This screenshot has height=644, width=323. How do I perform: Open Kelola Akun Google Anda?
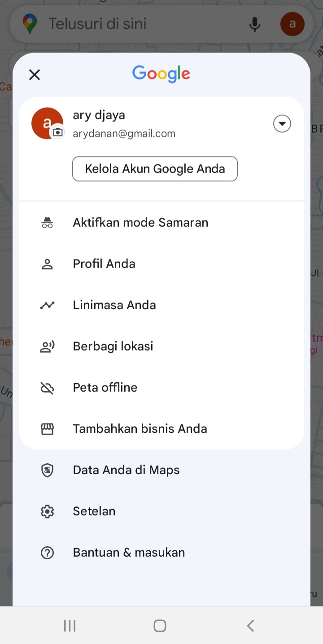click(155, 169)
